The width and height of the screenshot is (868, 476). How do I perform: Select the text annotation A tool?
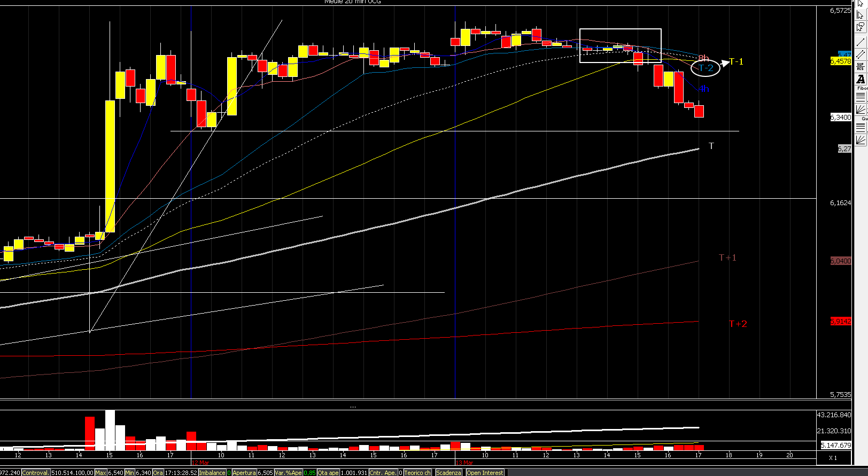[860, 79]
